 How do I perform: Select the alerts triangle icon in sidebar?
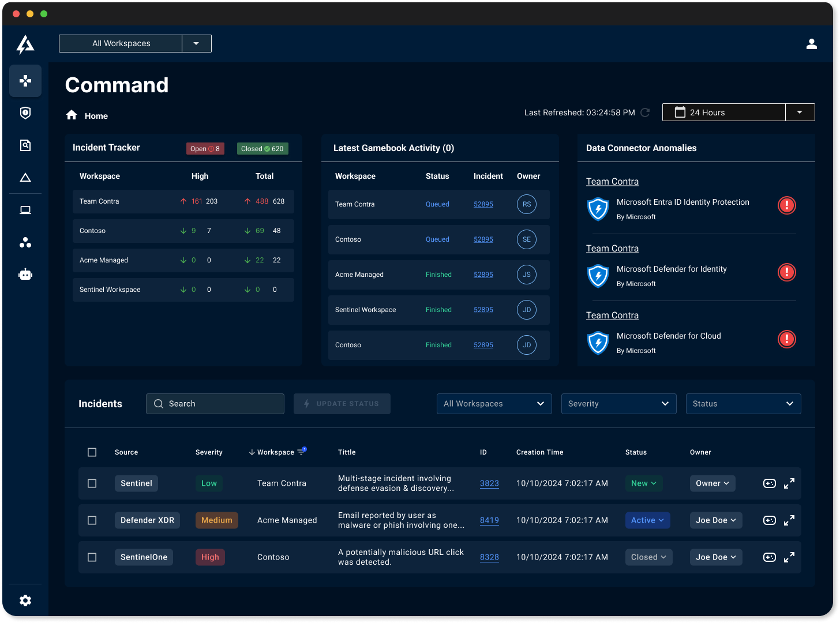pyautogui.click(x=25, y=178)
